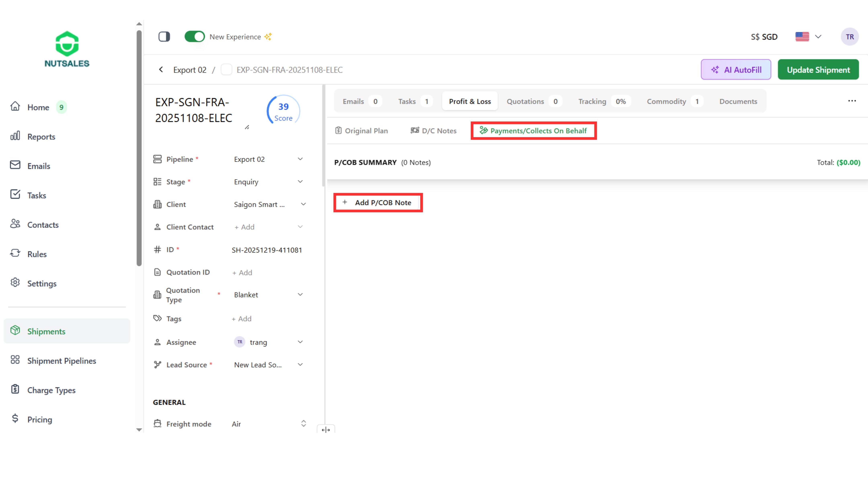Select the D/C Notes sub-tab
868x488 pixels.
434,131
